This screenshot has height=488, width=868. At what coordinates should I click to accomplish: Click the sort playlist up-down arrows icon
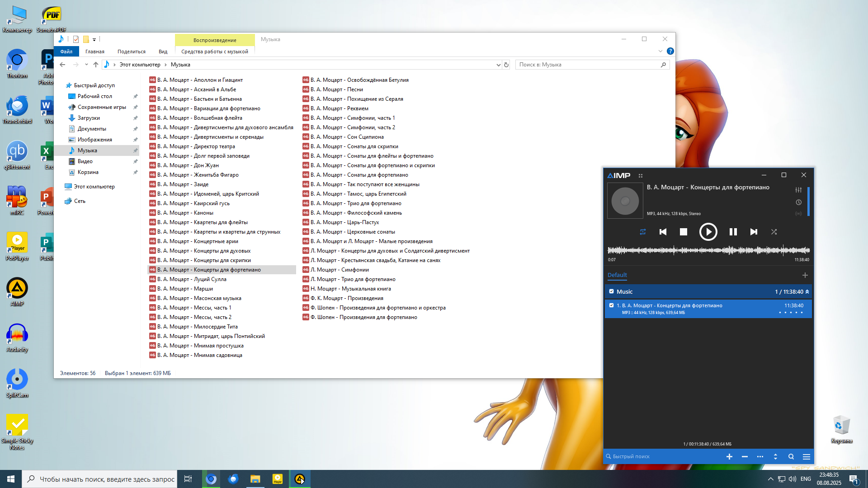(775, 457)
